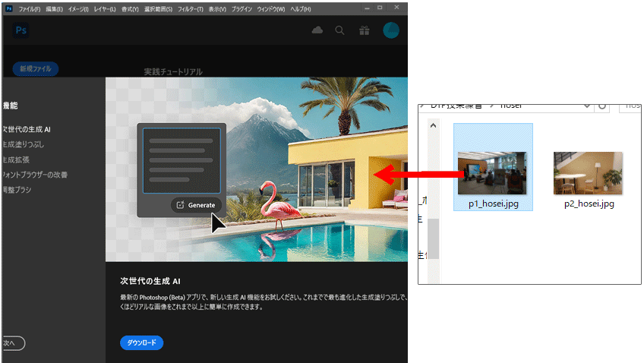Click the blue ダウンロード button
The width and height of the screenshot is (644, 363).
click(x=141, y=342)
